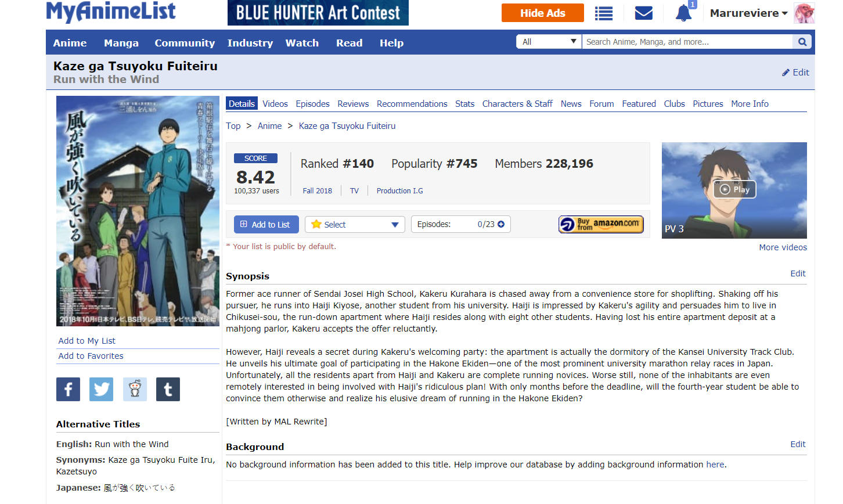Open the Pictures tab

[708, 104]
